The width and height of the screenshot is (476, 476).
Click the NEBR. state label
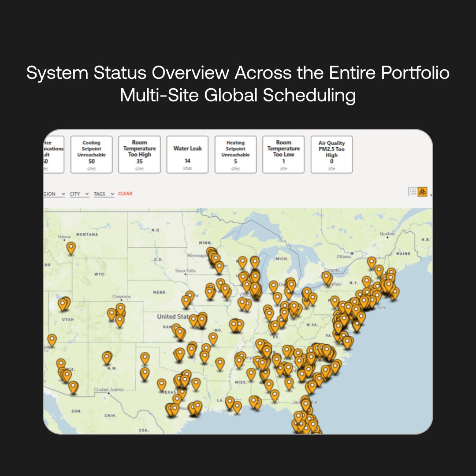160,292
